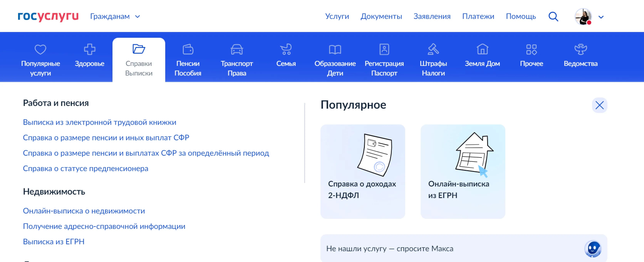Select the Справки Выписки tab label
This screenshot has width=644, height=262.
(139, 68)
